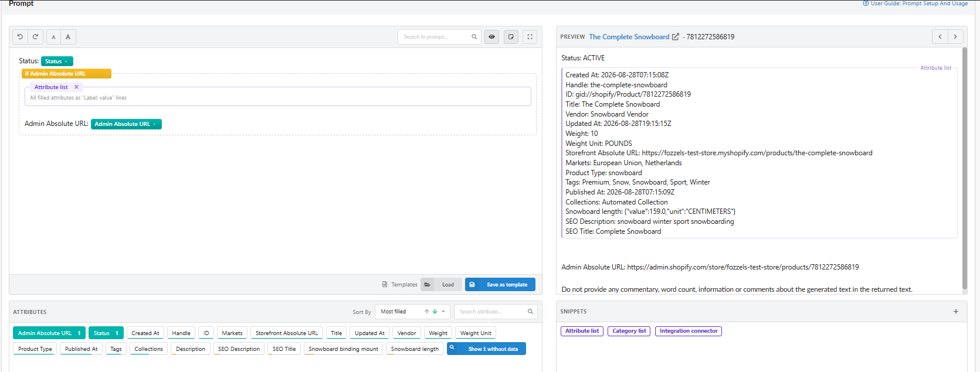980x372 pixels.
Task: Open The Complete Snowboard product link
Action: [x=629, y=37]
